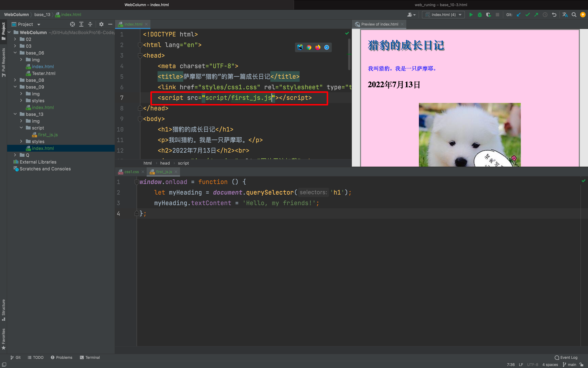Collapse the script folder under base_13
Viewport: 588px width, 368px height.
(21, 128)
